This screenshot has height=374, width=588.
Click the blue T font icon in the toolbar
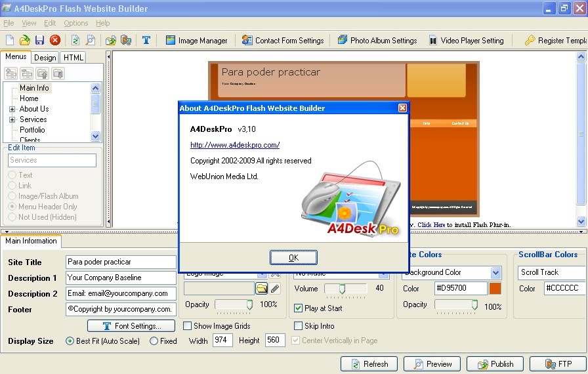(x=146, y=40)
